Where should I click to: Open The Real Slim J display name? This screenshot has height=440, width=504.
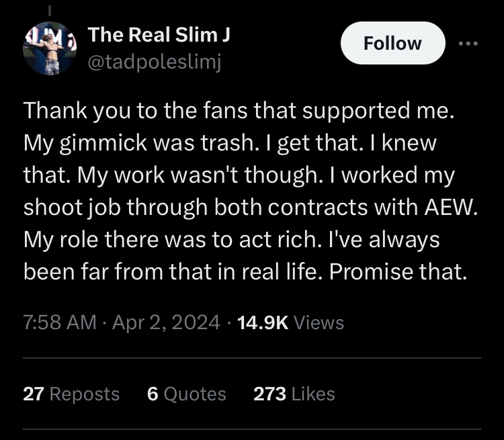(x=159, y=34)
